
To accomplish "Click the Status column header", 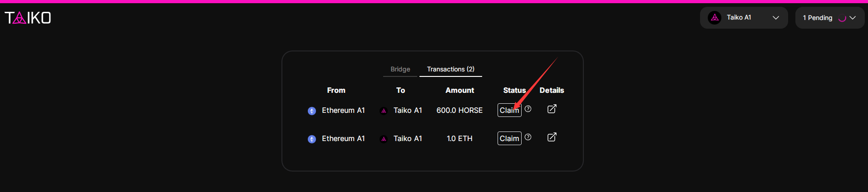I will 514,90.
